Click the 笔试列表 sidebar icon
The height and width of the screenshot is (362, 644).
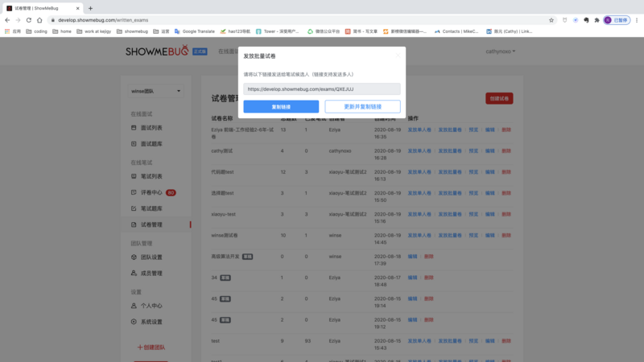click(x=134, y=176)
